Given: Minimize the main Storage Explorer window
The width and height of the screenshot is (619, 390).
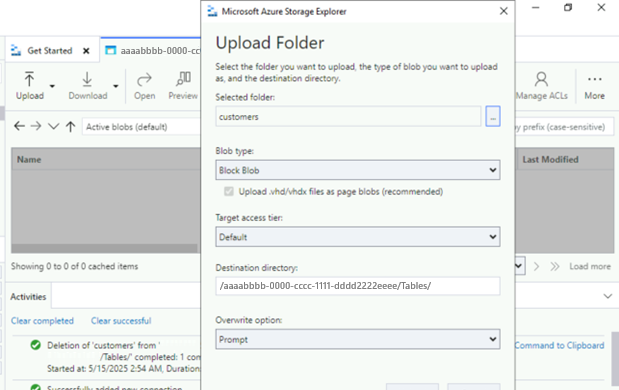Looking at the screenshot, I should [536, 8].
